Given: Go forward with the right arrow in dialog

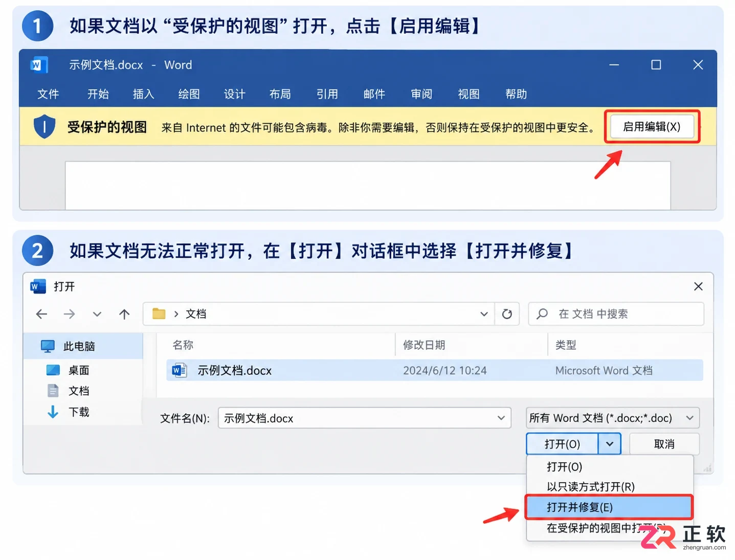Looking at the screenshot, I should (x=69, y=314).
